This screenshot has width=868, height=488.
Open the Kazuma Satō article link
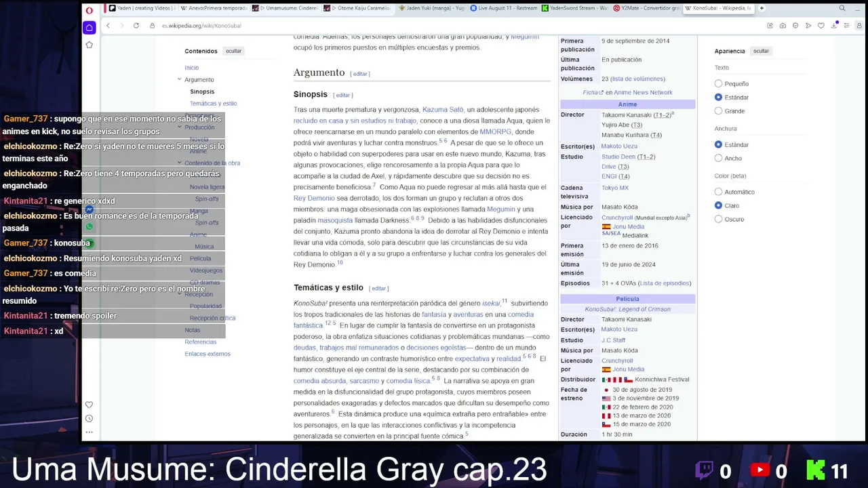443,110
